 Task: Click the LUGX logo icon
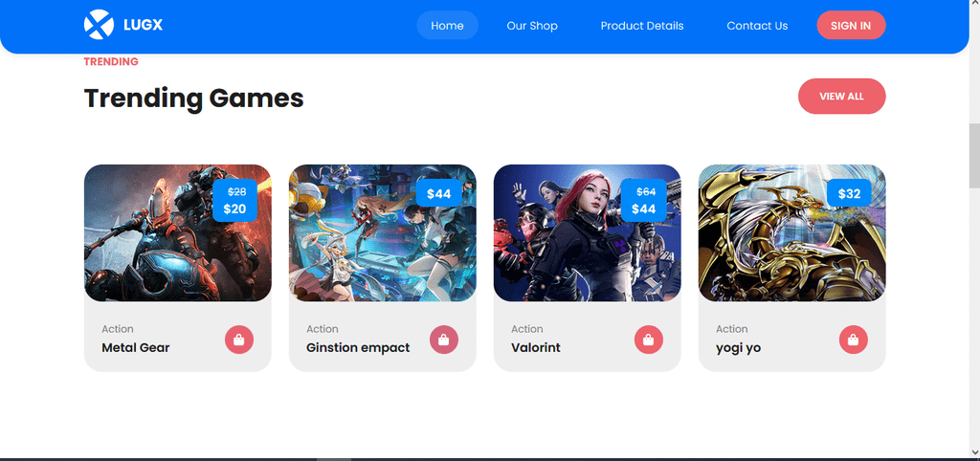(x=99, y=25)
